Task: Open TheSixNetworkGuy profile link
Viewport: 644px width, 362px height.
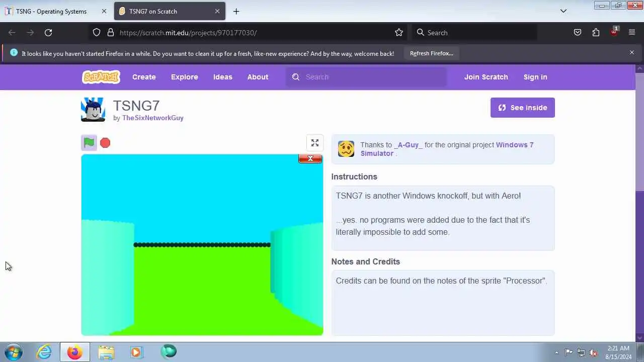Action: (x=153, y=118)
